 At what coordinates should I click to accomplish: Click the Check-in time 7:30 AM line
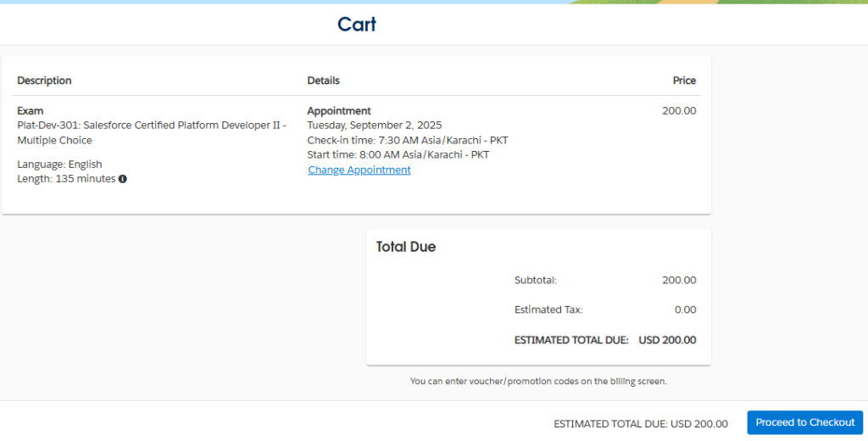pos(408,140)
